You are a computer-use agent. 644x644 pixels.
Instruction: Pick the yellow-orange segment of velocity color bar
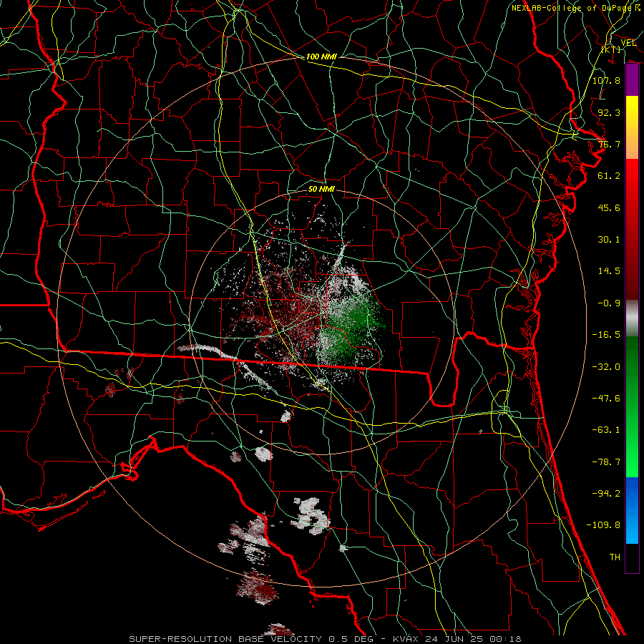tap(632, 127)
